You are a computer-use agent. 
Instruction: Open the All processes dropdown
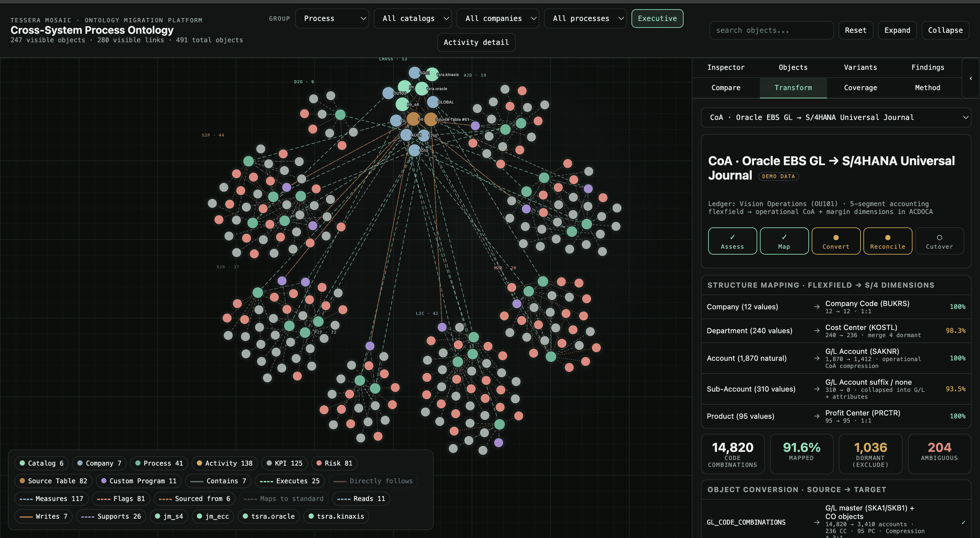point(585,18)
